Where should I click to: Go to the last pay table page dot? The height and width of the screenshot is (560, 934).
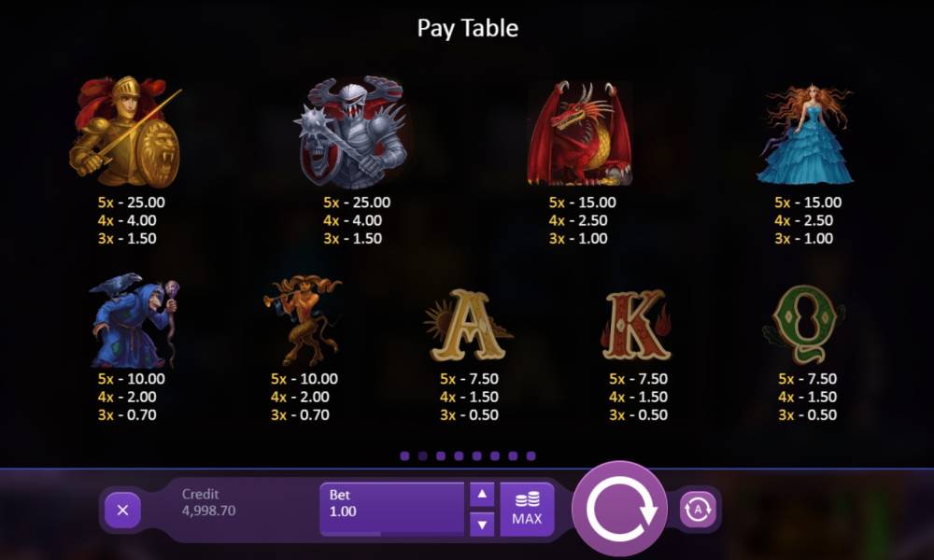(531, 455)
